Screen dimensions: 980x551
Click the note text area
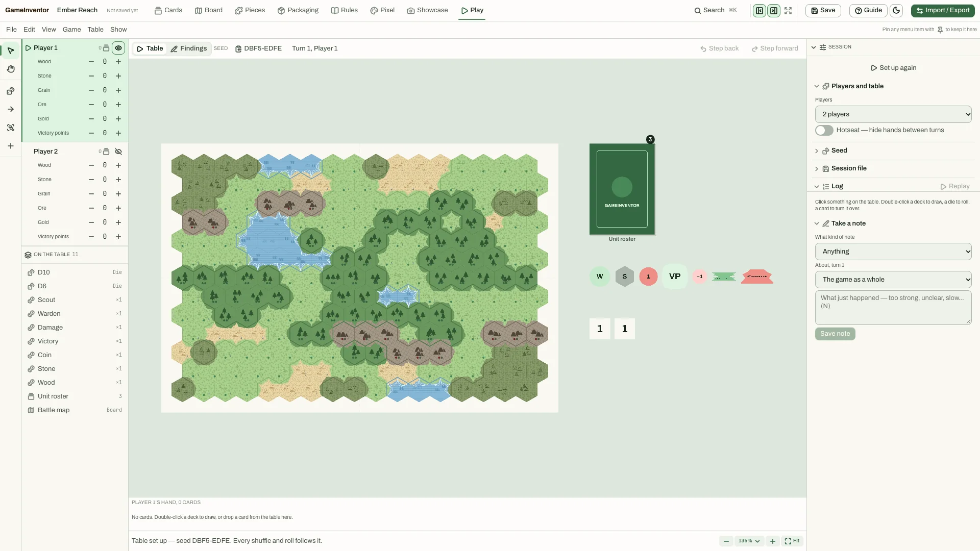tap(893, 308)
